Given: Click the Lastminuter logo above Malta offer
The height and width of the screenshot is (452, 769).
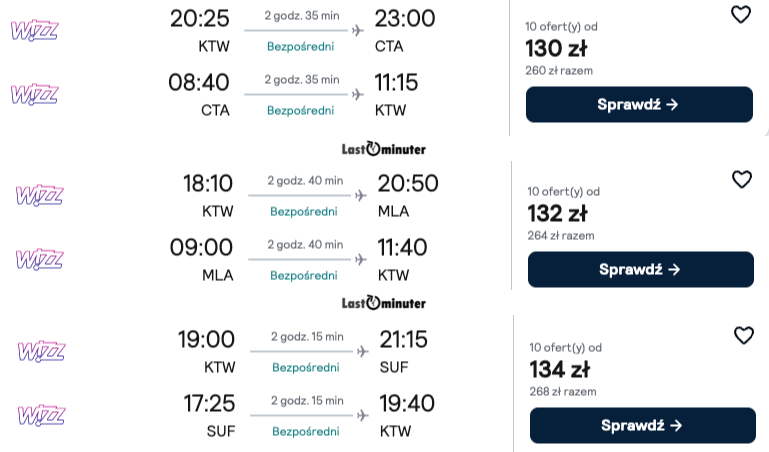Looking at the screenshot, I should coord(384,149).
